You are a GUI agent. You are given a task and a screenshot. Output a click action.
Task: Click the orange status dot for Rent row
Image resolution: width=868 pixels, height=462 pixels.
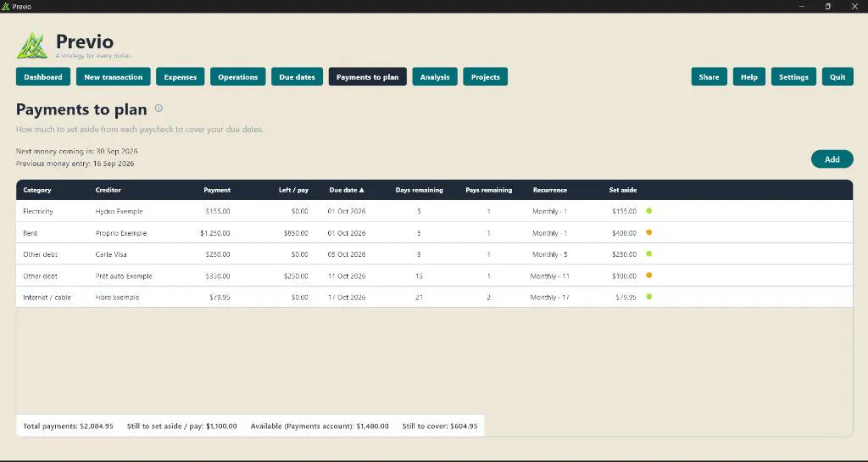(x=648, y=232)
